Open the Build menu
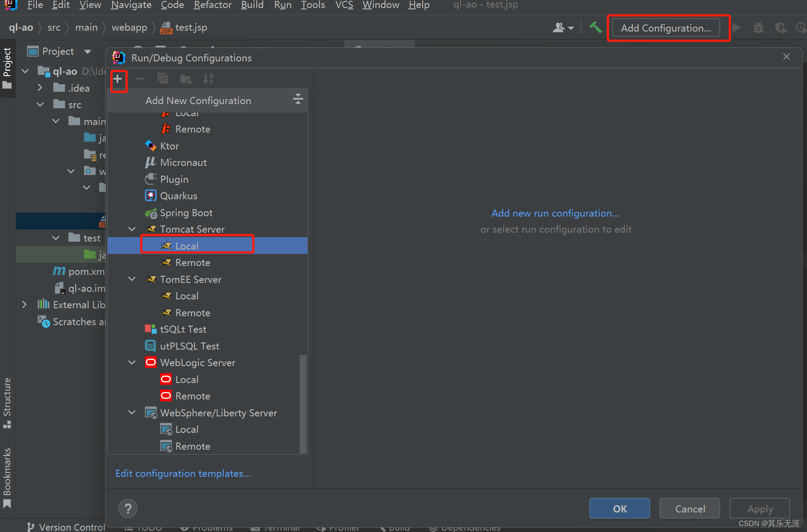The height and width of the screenshot is (532, 807). click(252, 5)
